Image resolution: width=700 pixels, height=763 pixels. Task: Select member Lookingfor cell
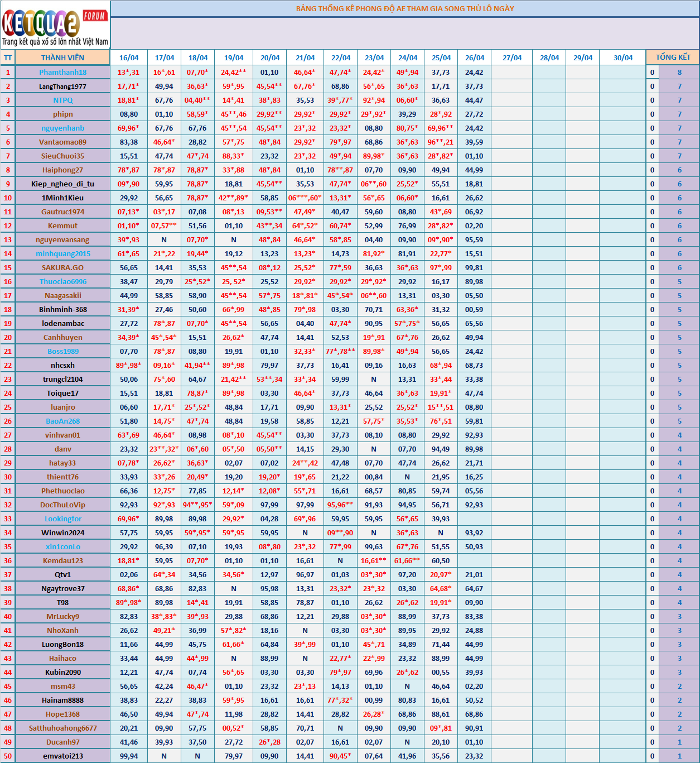[x=62, y=519]
